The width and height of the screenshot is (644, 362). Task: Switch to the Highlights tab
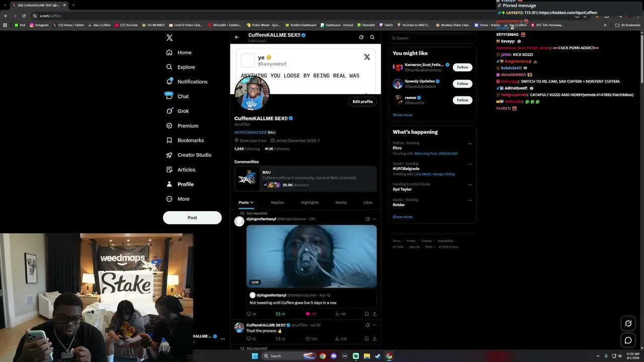310,202
